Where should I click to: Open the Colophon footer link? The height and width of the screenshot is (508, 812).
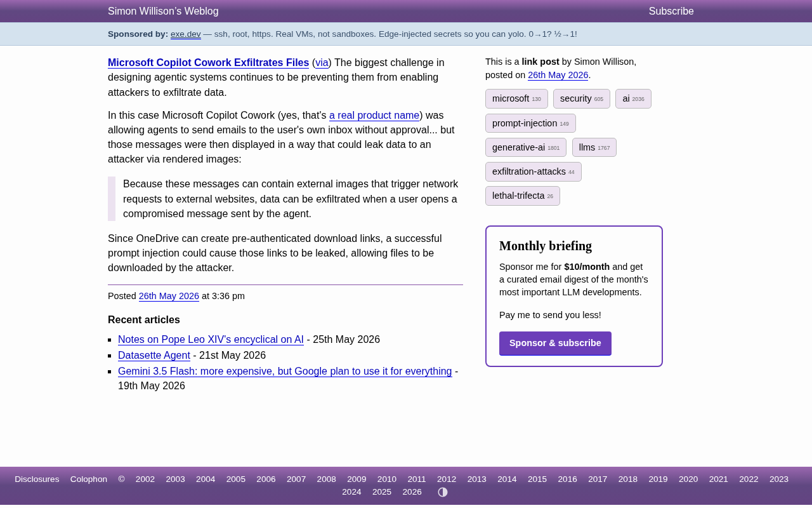pyautogui.click(x=89, y=479)
